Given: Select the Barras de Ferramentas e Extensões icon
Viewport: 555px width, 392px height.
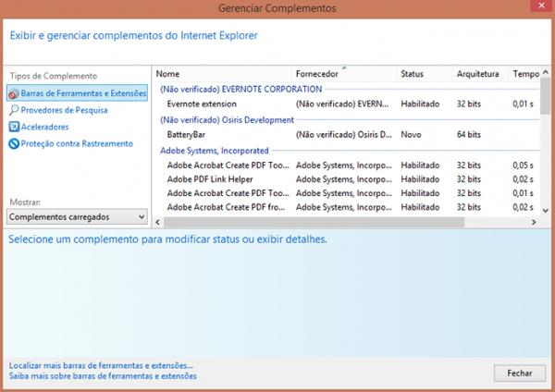Looking at the screenshot, I should tap(14, 93).
